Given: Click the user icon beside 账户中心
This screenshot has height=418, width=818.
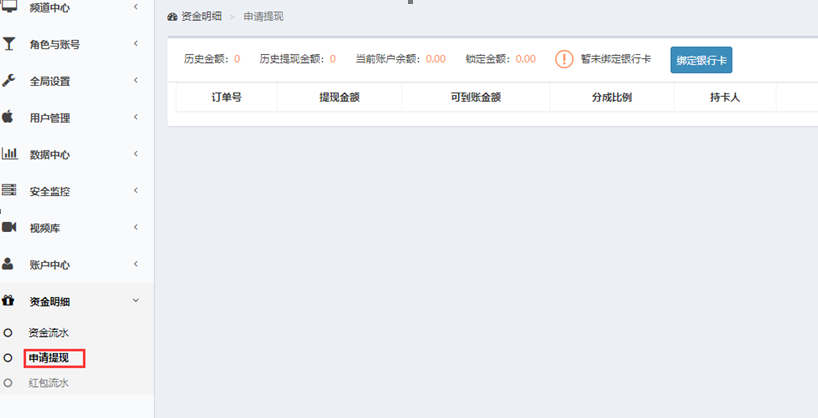Looking at the screenshot, I should [x=8, y=264].
